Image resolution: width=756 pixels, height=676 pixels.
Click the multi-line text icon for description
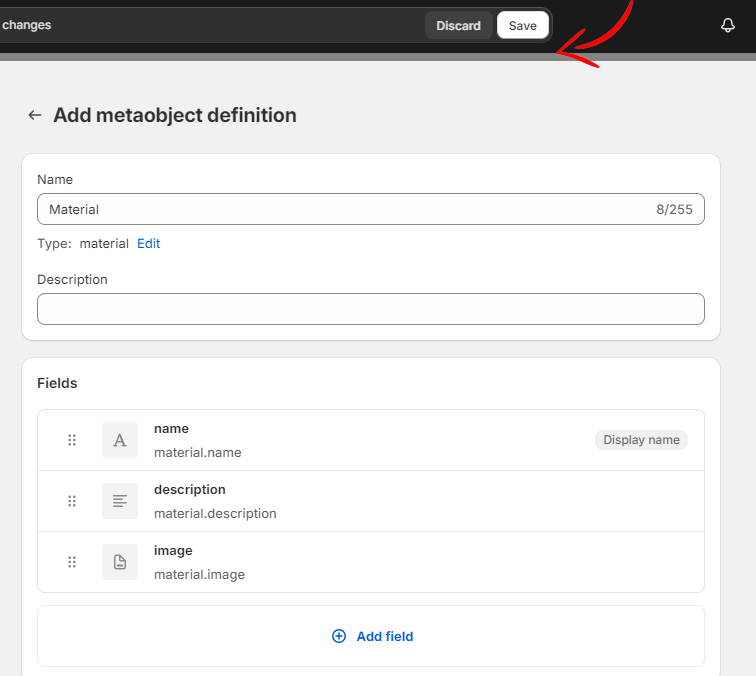pos(120,501)
